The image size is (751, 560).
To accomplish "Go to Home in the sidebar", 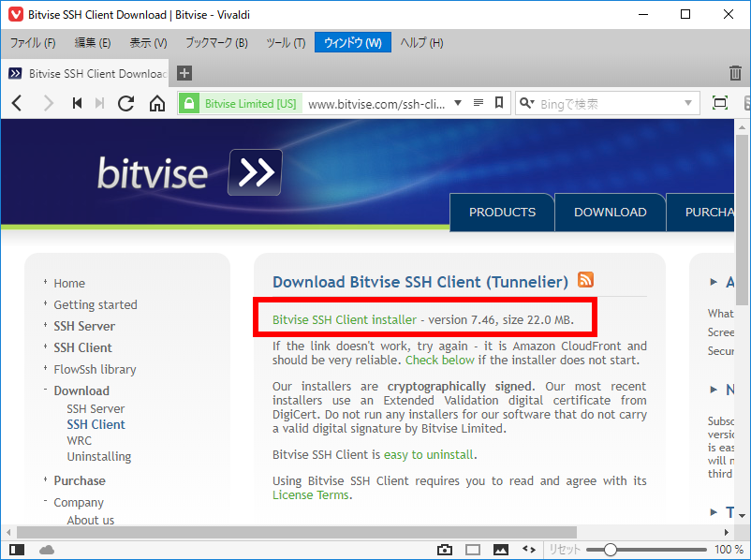I will (x=69, y=283).
